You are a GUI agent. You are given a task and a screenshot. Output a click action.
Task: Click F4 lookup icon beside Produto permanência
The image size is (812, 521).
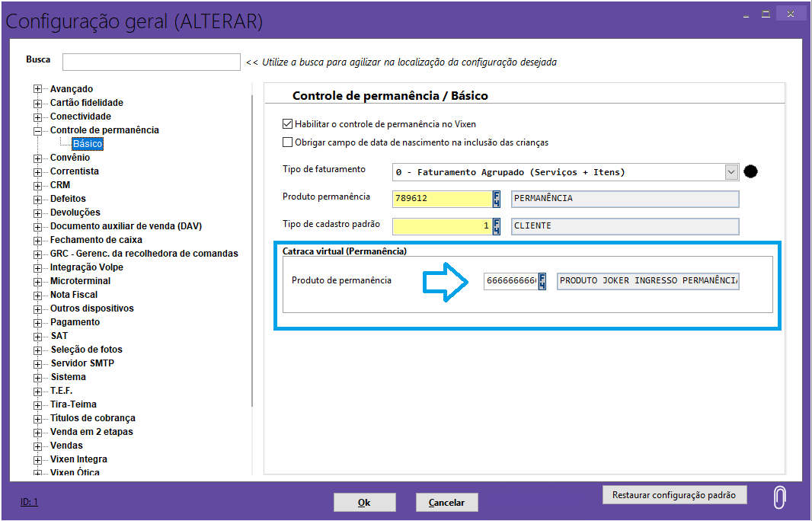pos(497,199)
